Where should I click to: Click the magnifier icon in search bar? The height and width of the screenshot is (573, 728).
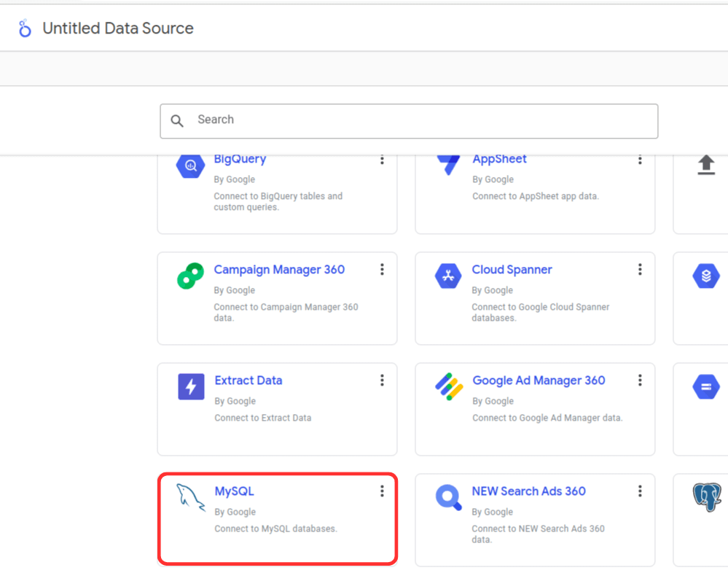177,120
